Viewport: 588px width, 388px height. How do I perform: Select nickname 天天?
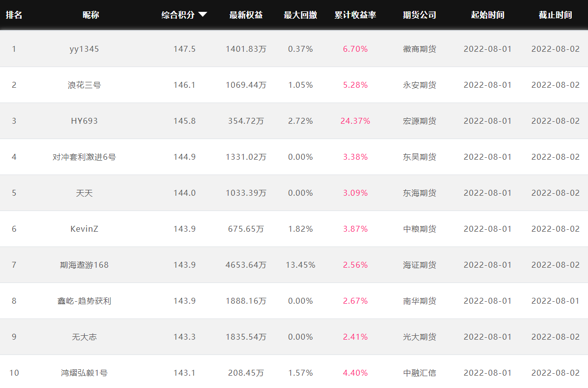pyautogui.click(x=84, y=193)
